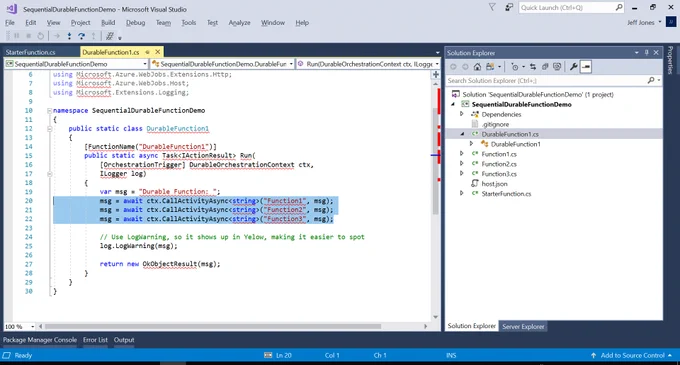Click the Collapse All icon in Solution Explorer
Viewport: 680px width, 365px height.
tap(545, 67)
